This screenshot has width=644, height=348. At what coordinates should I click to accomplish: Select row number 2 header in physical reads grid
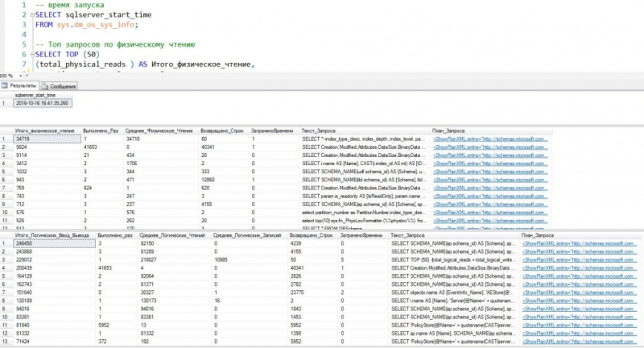click(5, 147)
